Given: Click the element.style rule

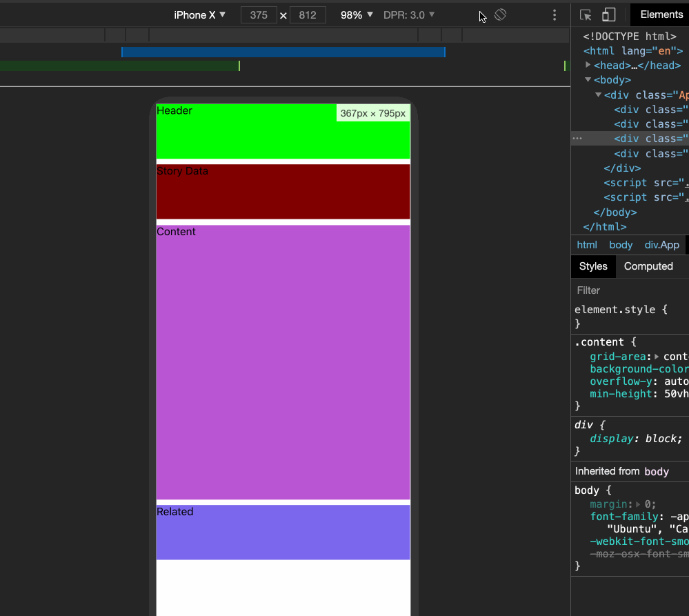Looking at the screenshot, I should (621, 309).
